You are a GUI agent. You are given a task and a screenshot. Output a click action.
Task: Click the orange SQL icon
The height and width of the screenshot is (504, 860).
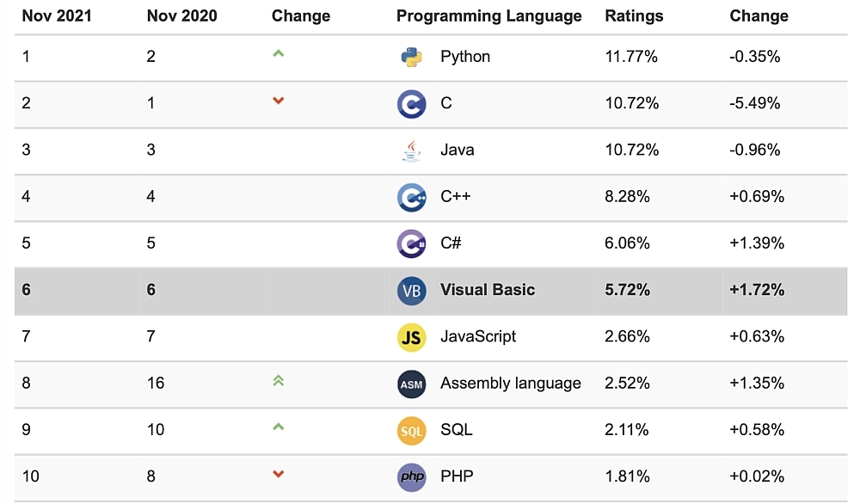click(x=411, y=430)
